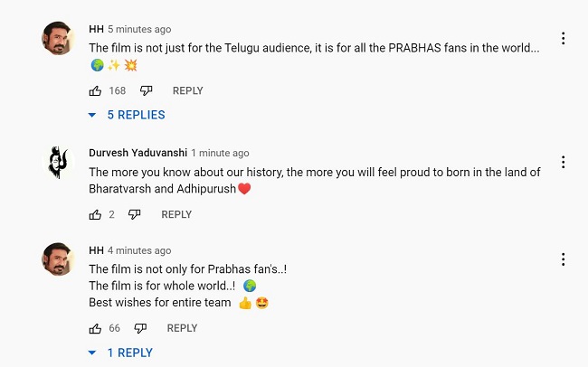
Task: Click the '5 minutes ago' timestamp
Action: (139, 30)
